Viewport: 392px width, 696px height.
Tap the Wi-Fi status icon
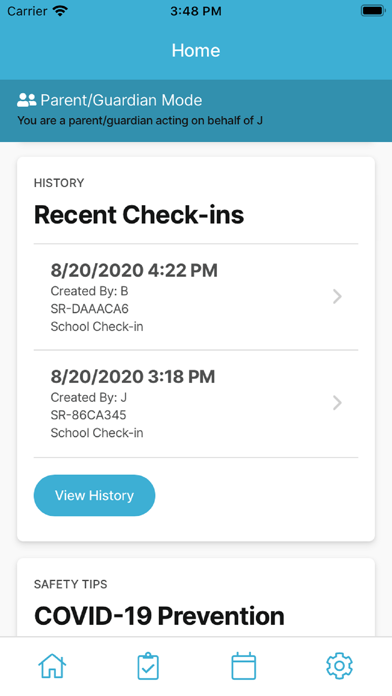(x=59, y=11)
